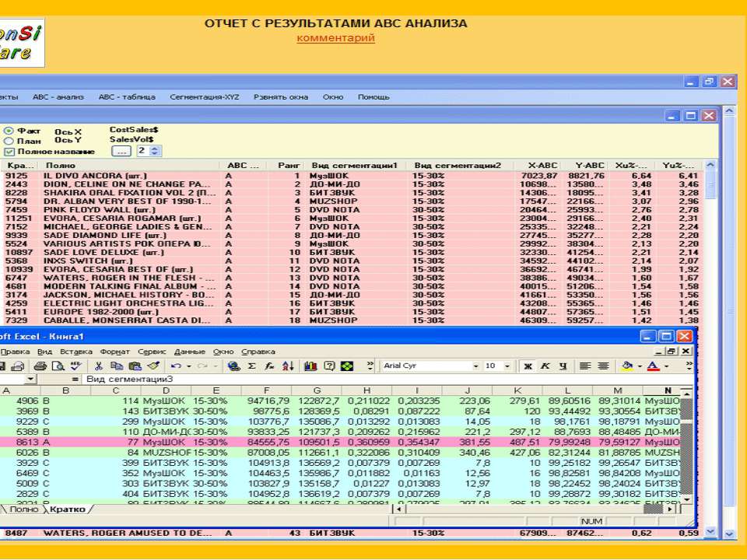The width and height of the screenshot is (747, 560).
Task: Open Print Preview in Excel toolbar
Action: [58, 366]
